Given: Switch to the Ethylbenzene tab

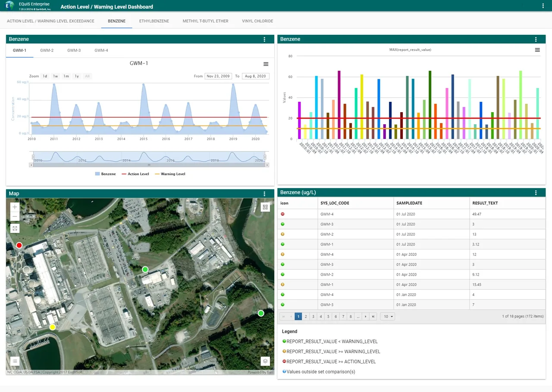Looking at the screenshot, I should point(154,21).
